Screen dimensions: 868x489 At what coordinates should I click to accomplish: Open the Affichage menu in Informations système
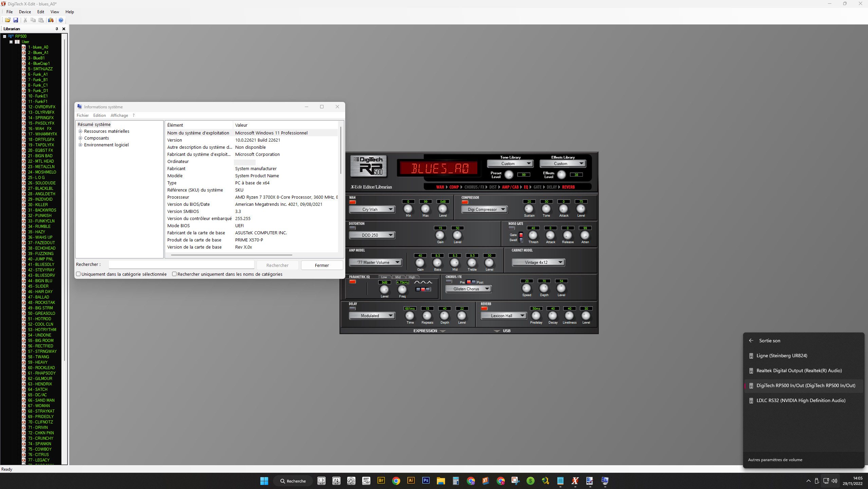pos(119,115)
